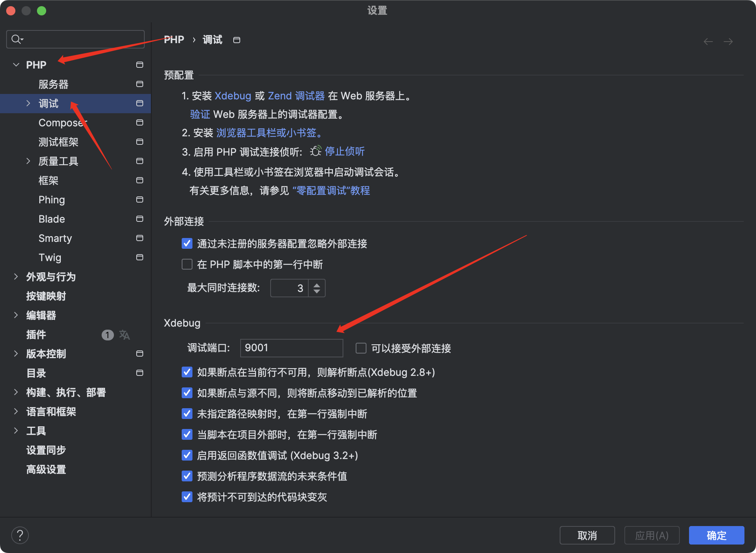Image resolution: width=756 pixels, height=553 pixels.
Task: Click the back navigation arrow
Action: point(708,42)
